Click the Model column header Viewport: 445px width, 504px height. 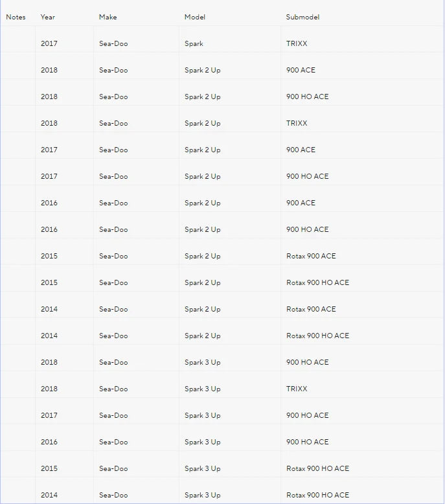(195, 17)
